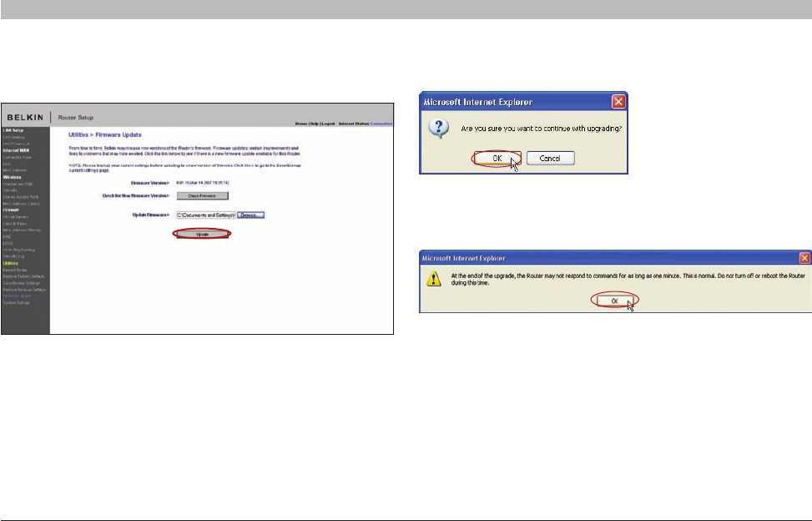This screenshot has height=521, width=812.
Task: Open Firmware Update in the sidebar
Action: (x=17, y=296)
